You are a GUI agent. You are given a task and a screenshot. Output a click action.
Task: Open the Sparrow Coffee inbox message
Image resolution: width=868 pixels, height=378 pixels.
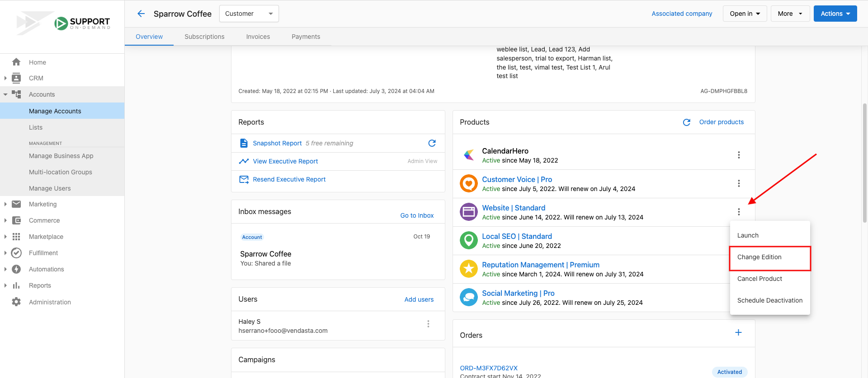[338, 252]
